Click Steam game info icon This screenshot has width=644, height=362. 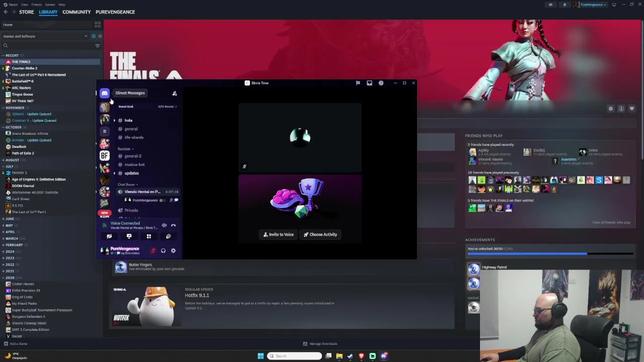point(621,109)
